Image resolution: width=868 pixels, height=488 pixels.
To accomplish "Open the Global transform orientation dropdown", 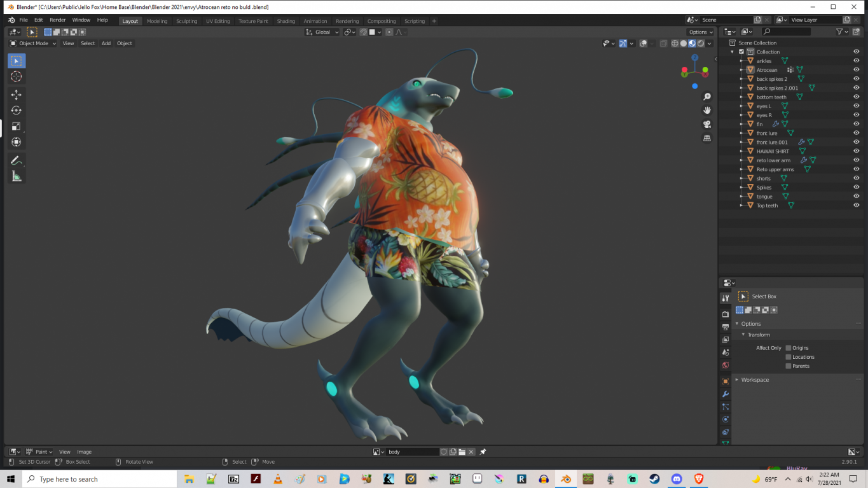I will 322,32.
